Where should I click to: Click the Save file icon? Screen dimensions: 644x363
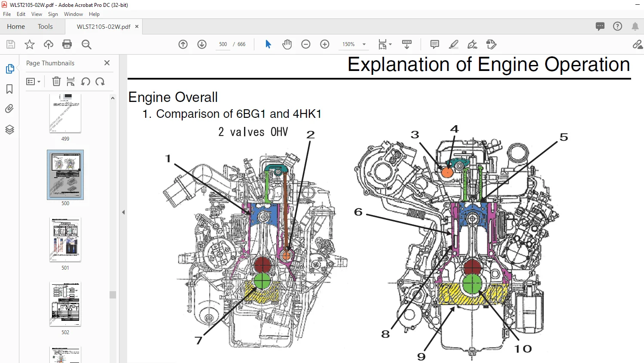coord(11,44)
